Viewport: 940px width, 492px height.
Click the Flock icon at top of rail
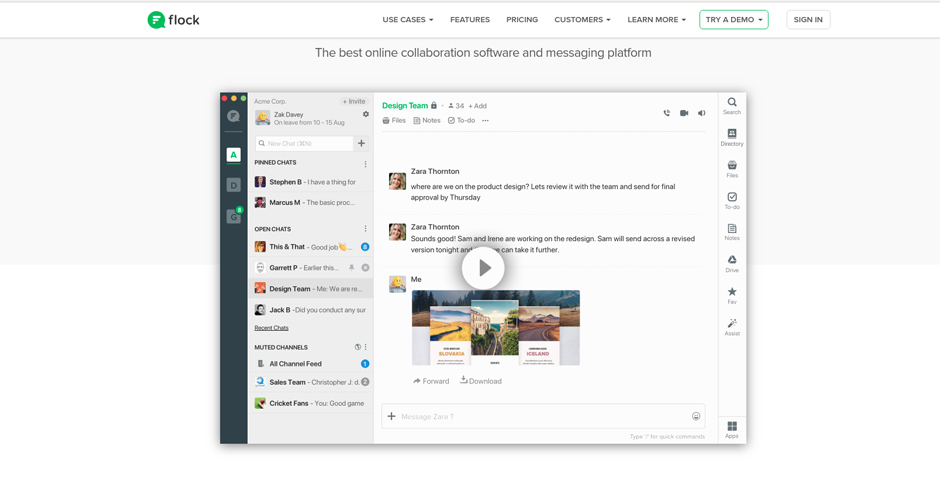click(234, 116)
